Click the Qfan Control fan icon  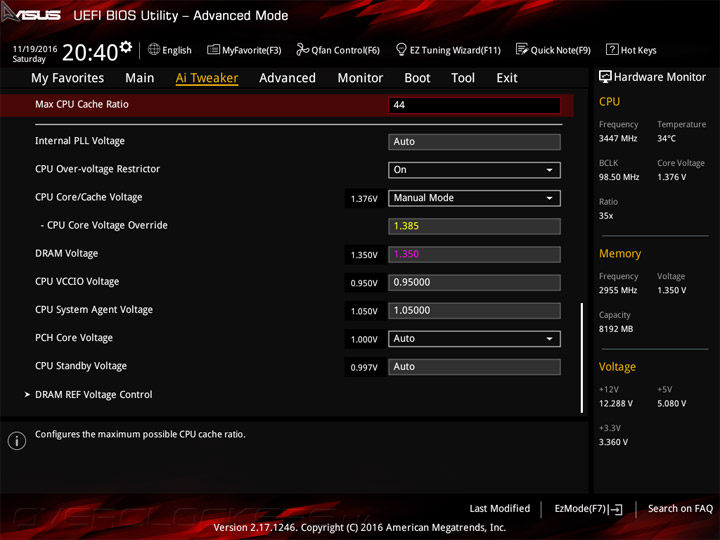click(302, 49)
